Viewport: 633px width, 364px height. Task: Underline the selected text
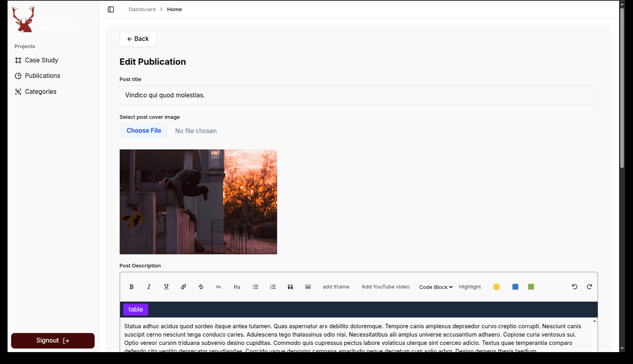166,287
